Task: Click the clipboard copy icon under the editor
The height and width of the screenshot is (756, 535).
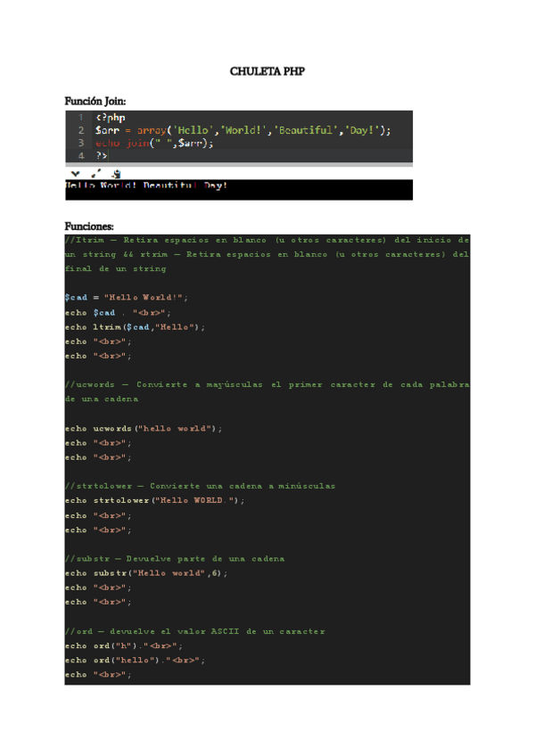Action: coord(116,174)
